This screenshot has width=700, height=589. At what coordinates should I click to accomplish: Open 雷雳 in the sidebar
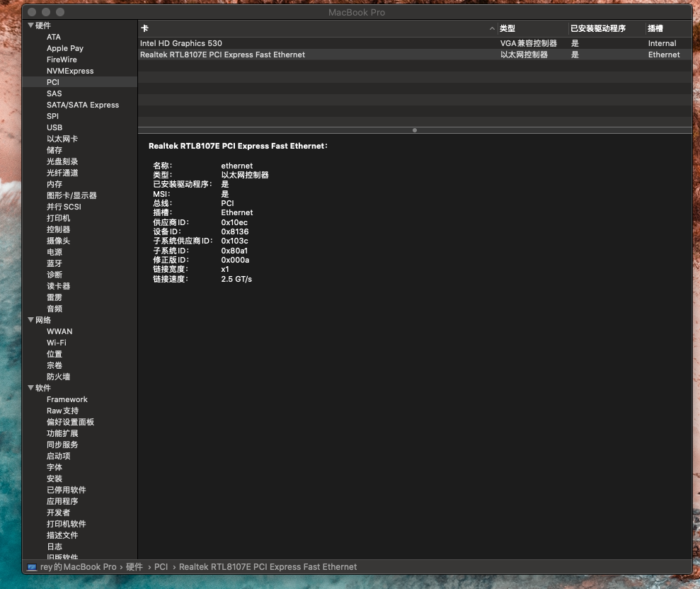click(x=54, y=297)
